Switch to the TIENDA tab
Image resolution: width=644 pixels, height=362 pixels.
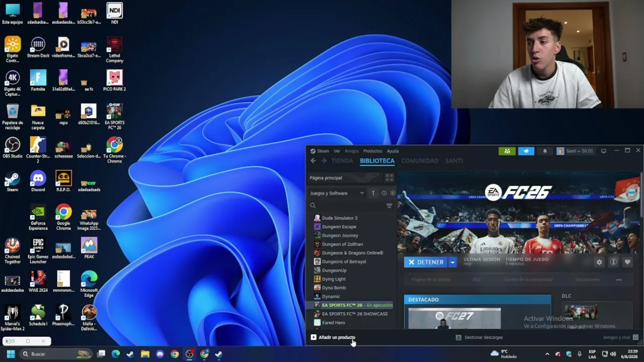(342, 161)
